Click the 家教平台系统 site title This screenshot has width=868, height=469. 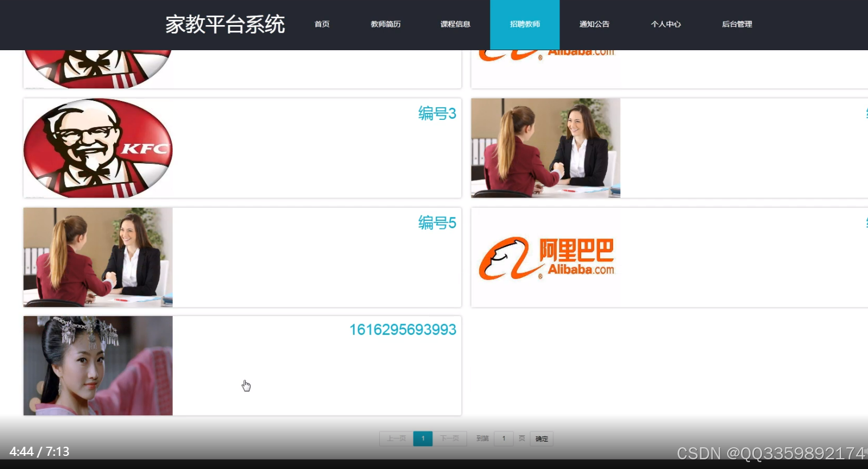225,25
